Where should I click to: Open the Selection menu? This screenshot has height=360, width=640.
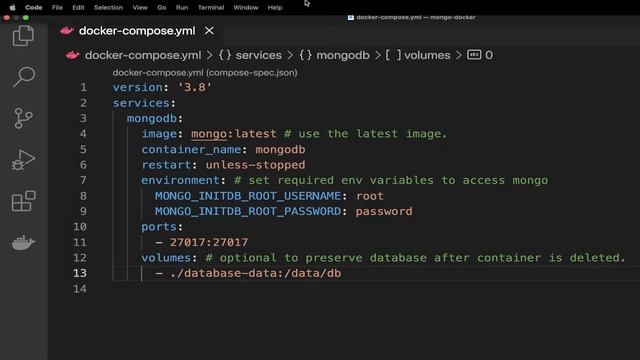point(108,7)
